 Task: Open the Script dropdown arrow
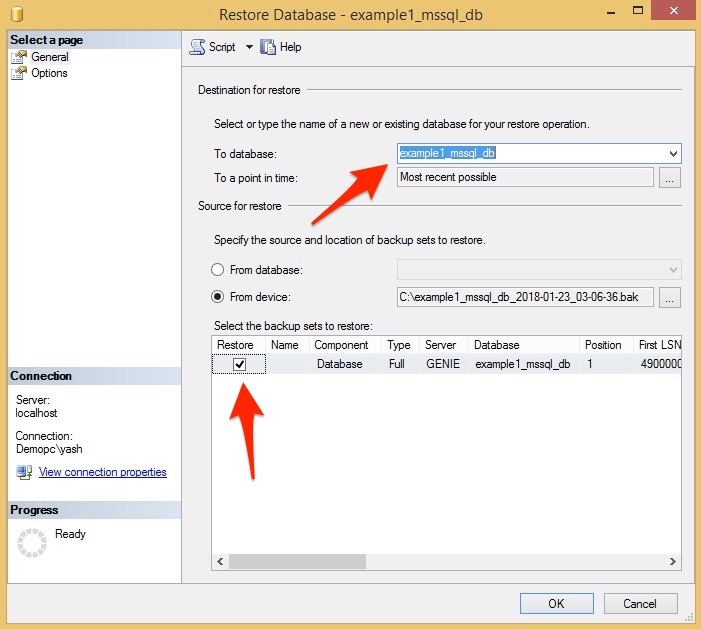click(x=249, y=47)
